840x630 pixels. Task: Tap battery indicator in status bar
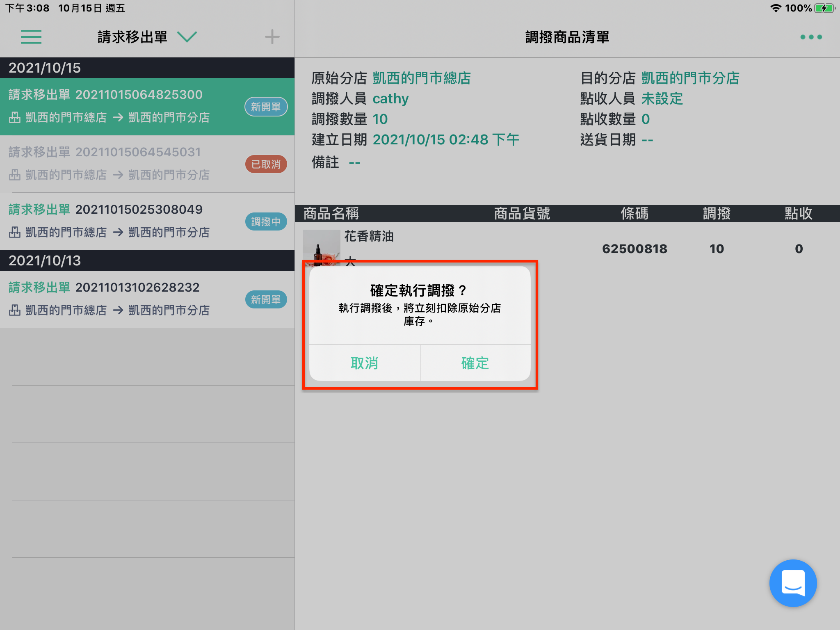point(824,8)
